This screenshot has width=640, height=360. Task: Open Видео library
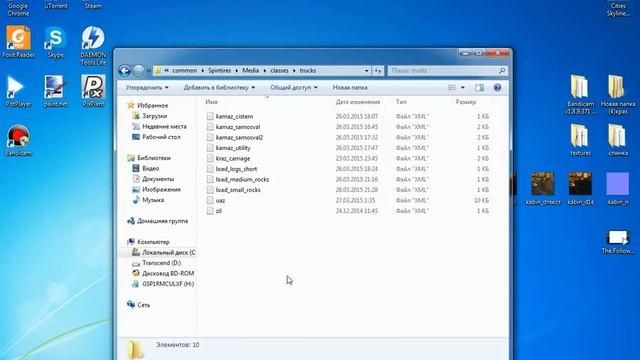click(x=150, y=169)
